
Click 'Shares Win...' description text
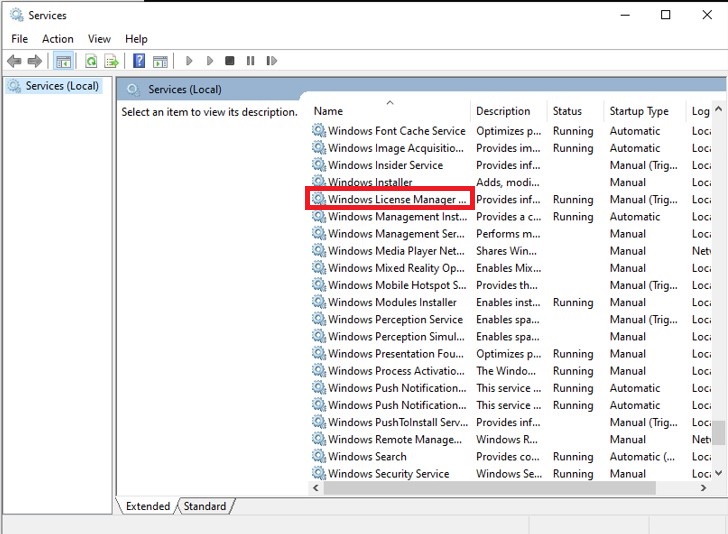(x=506, y=251)
